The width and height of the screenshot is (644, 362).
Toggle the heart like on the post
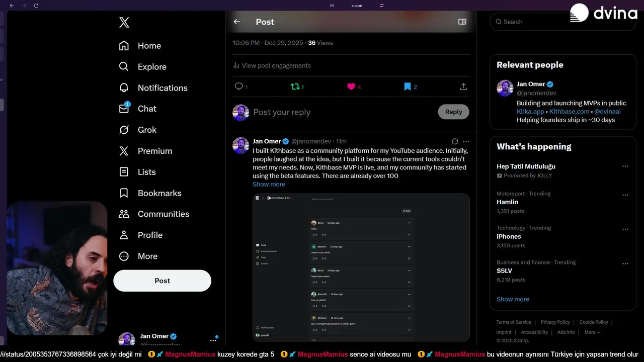(351, 86)
